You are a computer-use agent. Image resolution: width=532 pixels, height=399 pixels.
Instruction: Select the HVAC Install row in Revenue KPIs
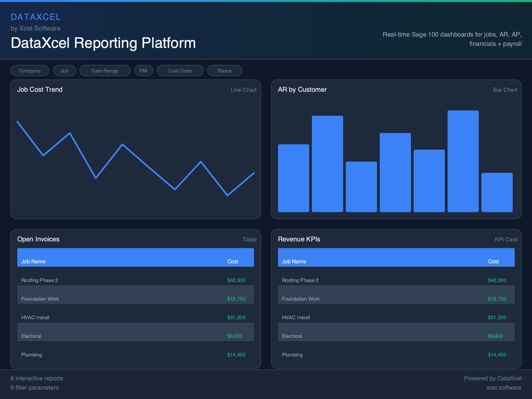point(396,317)
